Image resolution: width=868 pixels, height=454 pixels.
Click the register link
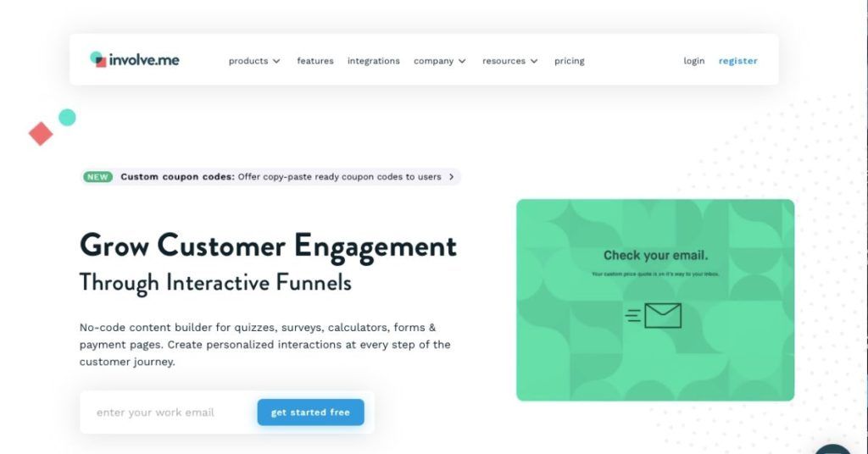[738, 61]
